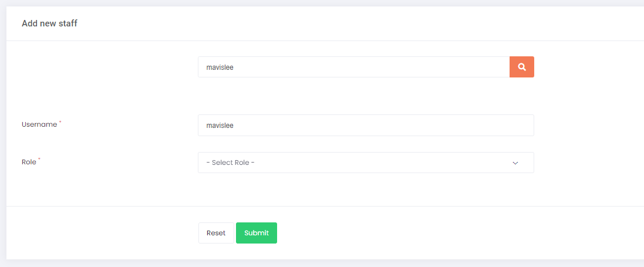Click the Role field label

coord(29,162)
